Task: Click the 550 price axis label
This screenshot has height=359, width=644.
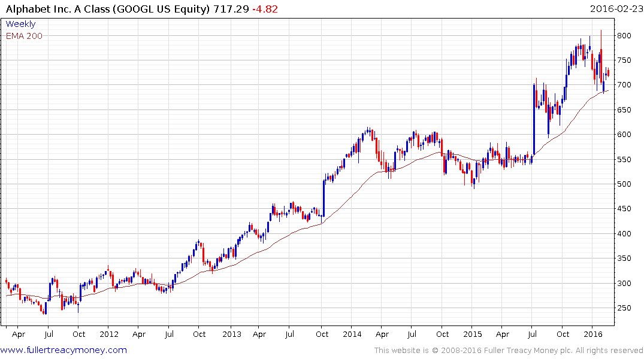Action: pos(624,160)
